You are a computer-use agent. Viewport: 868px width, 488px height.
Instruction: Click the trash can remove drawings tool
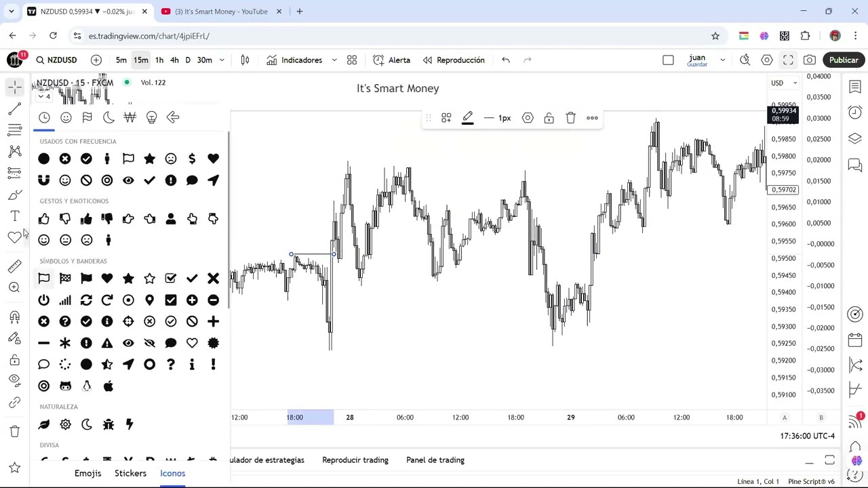pyautogui.click(x=14, y=432)
